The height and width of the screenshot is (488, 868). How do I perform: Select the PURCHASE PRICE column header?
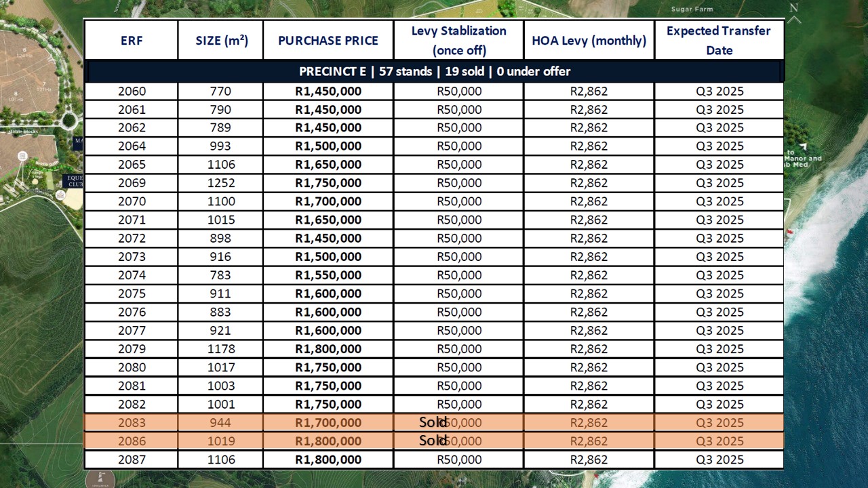tap(328, 41)
